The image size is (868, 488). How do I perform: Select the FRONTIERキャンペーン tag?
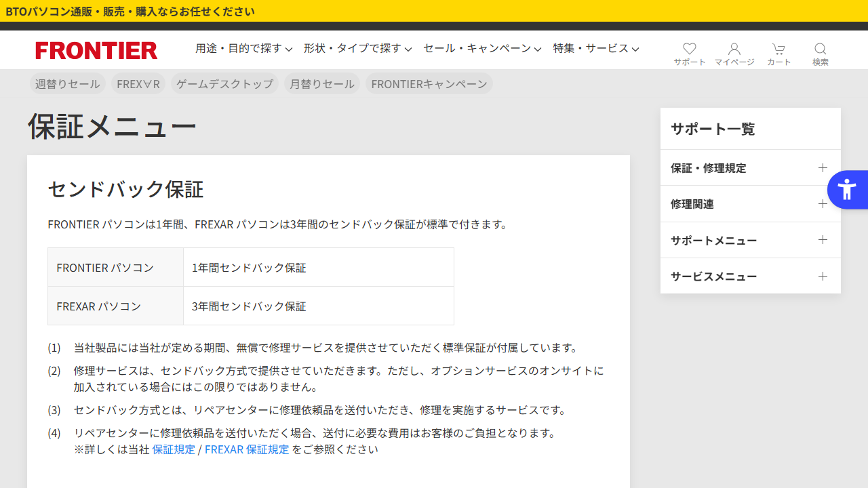point(429,84)
